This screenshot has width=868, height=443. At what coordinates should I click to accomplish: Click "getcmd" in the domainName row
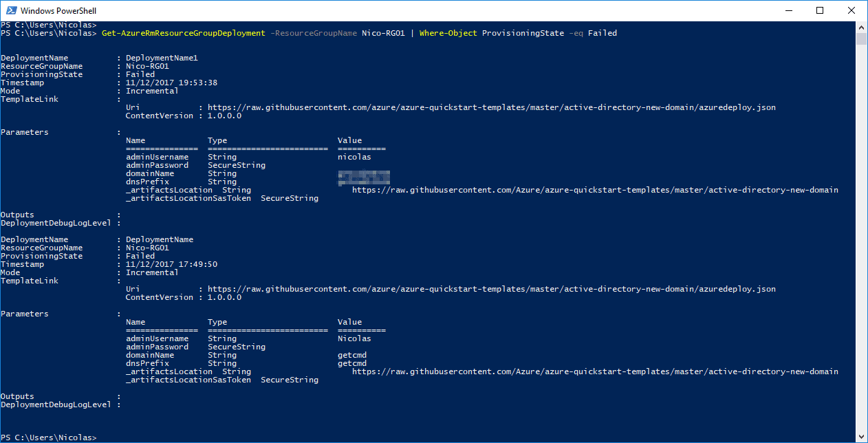[x=352, y=355]
